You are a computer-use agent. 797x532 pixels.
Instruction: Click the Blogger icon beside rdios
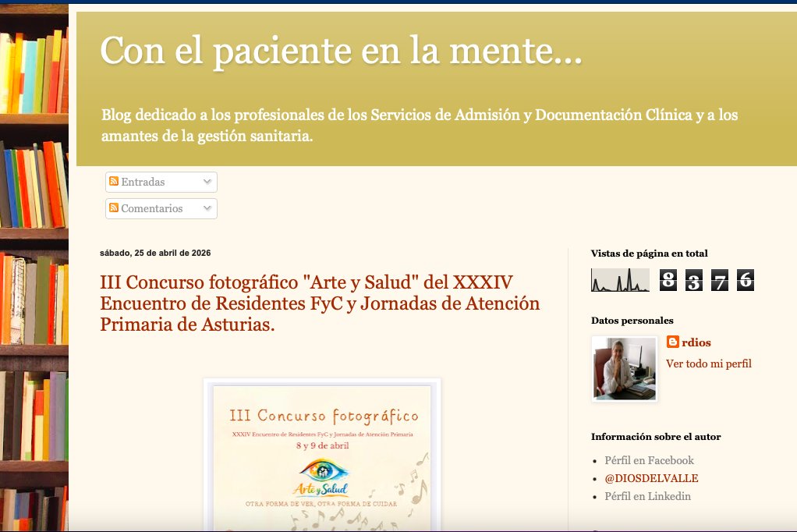672,342
